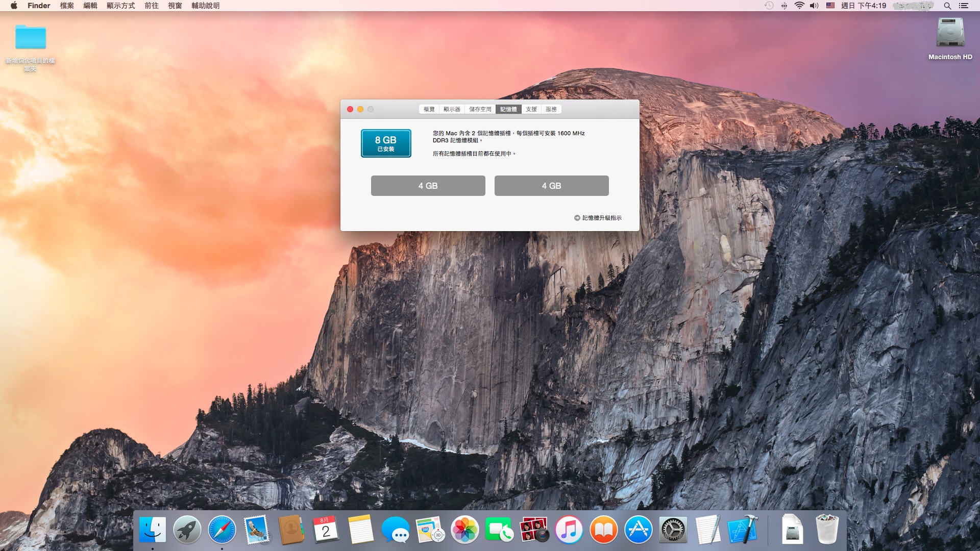Switch to the 支援 tab
Screen dimensions: 980x551
(531, 109)
